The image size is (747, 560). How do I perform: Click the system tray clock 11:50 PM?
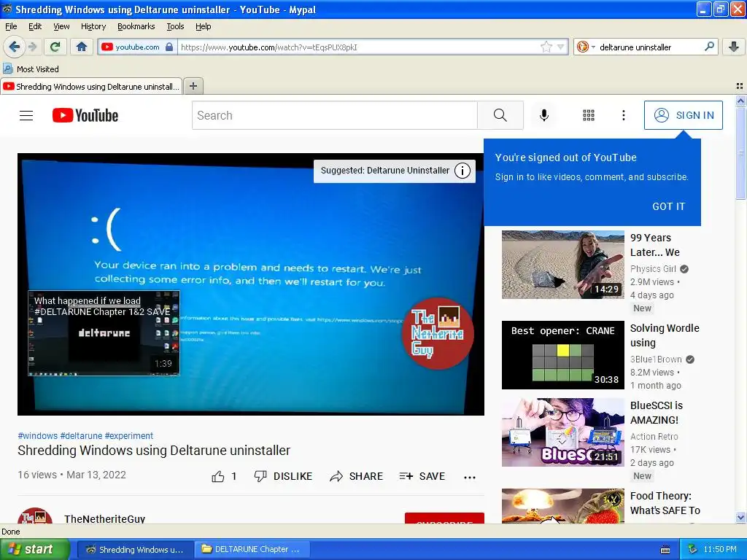(x=720, y=549)
